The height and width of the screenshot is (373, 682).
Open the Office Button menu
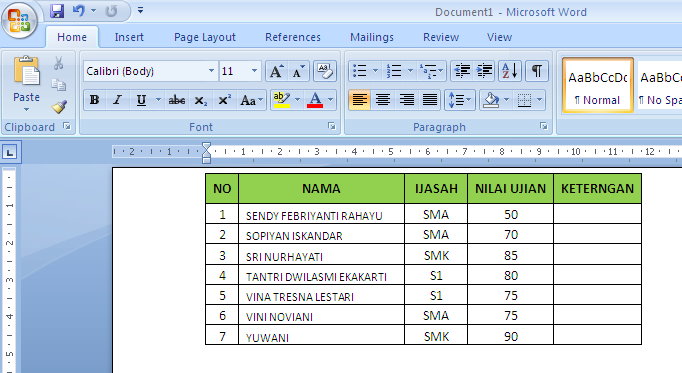19,20
